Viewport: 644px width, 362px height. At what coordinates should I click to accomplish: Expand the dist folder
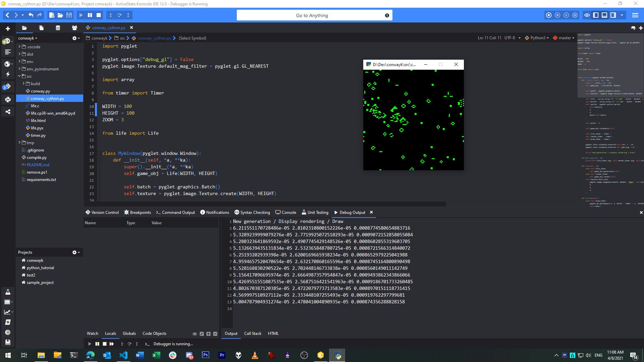coord(19,54)
